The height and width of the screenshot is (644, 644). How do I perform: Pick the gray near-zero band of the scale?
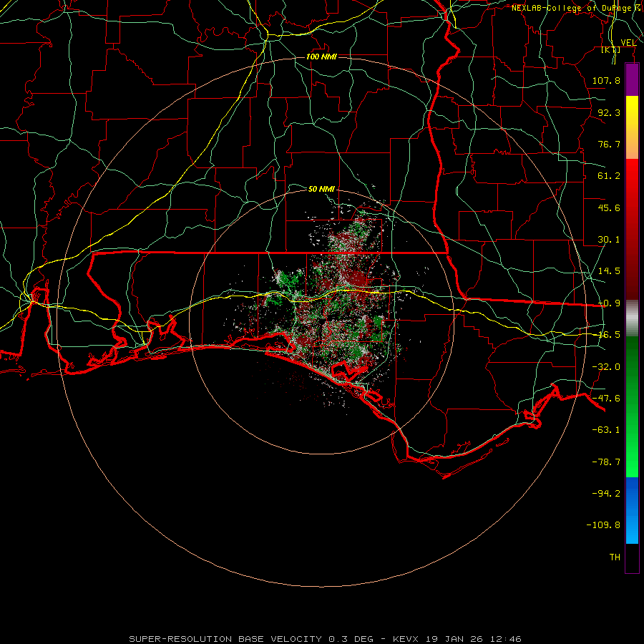coord(632,318)
